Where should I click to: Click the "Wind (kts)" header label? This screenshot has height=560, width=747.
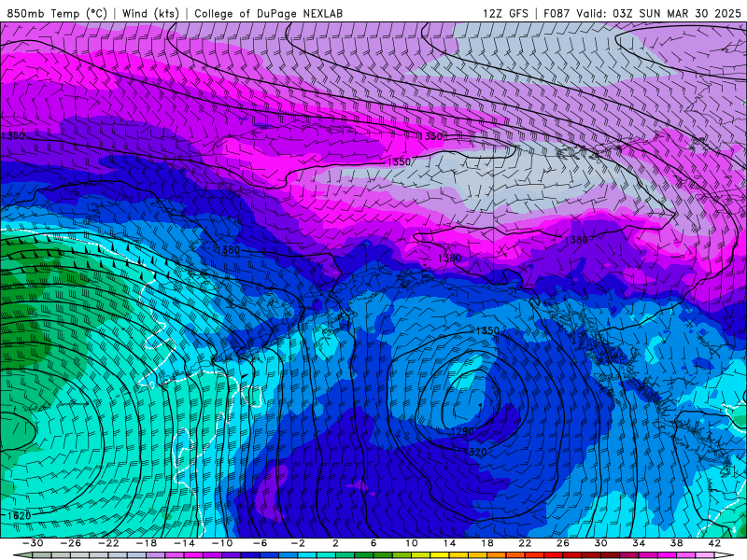[150, 13]
